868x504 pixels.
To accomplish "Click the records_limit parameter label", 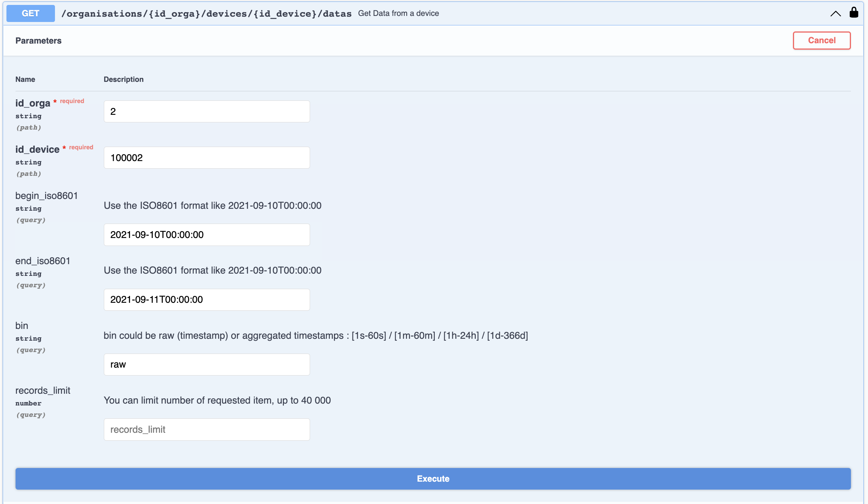I will pyautogui.click(x=42, y=390).
